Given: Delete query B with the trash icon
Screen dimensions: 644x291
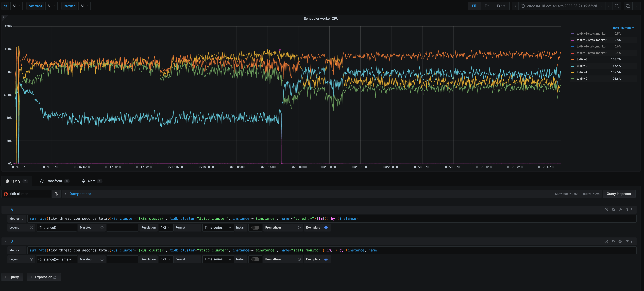Looking at the screenshot, I should point(627,241).
